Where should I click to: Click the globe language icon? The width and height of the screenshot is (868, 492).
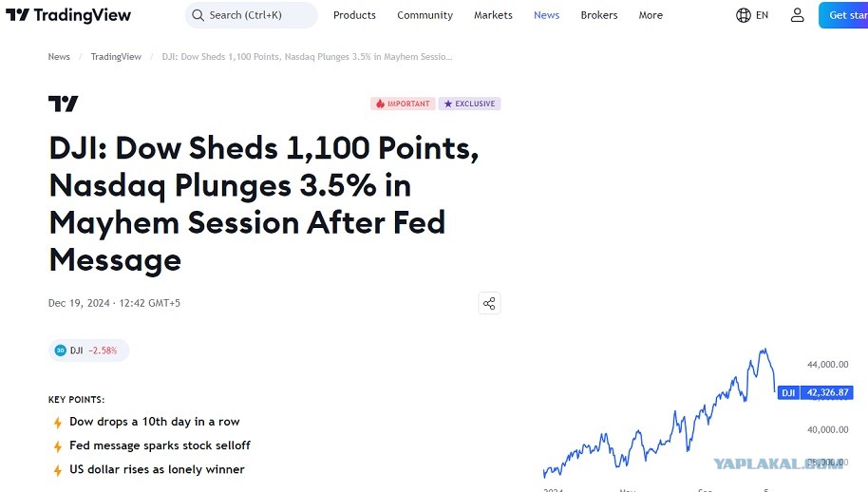[743, 15]
